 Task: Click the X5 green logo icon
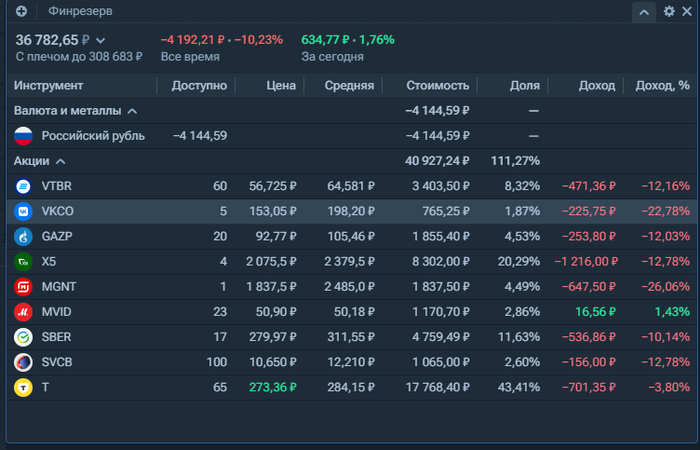23,262
